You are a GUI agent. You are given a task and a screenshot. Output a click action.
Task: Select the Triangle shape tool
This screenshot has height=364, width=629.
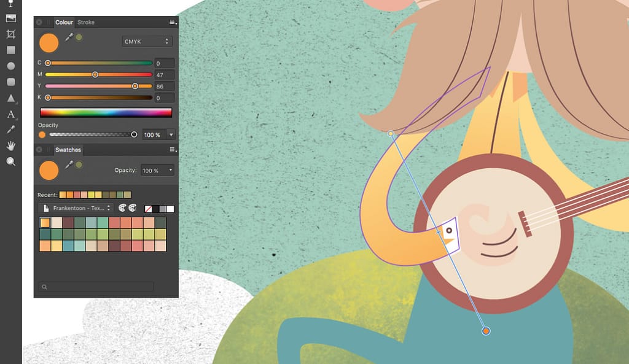[10, 98]
